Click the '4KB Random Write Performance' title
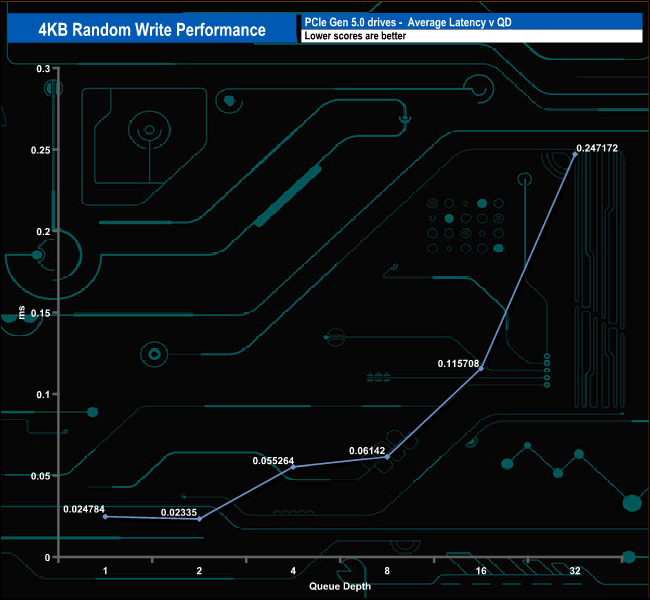 (x=152, y=30)
